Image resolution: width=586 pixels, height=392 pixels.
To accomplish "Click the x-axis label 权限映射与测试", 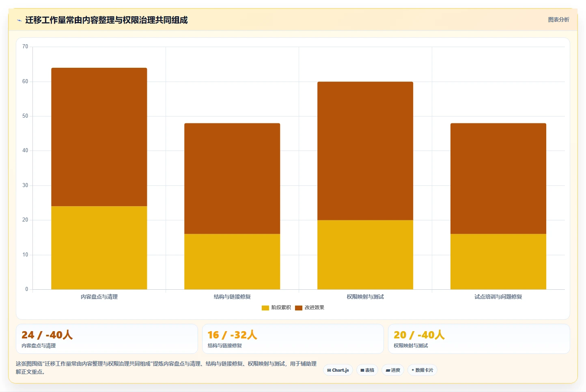I will click(x=365, y=297).
